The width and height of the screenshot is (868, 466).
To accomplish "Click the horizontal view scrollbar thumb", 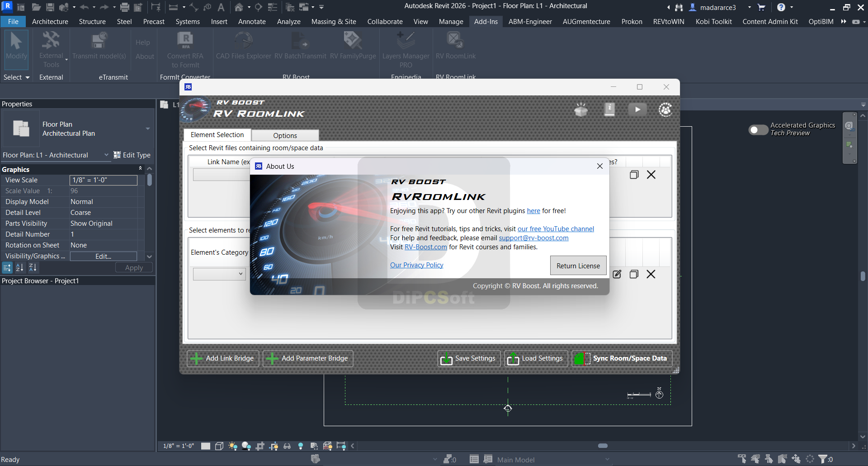I will (603, 446).
